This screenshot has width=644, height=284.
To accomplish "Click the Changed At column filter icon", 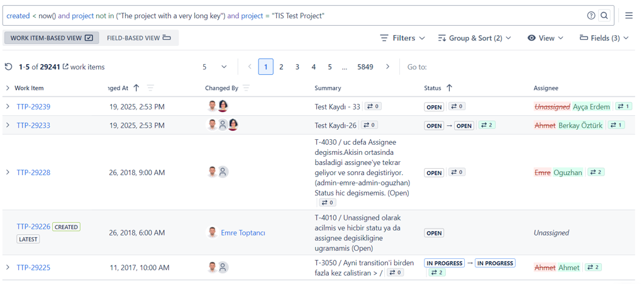I will (x=150, y=88).
